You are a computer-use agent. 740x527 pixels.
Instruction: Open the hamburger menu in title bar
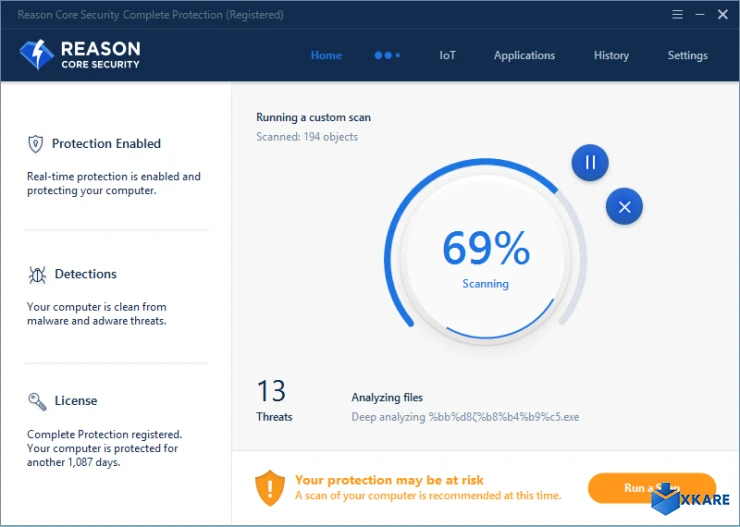677,15
